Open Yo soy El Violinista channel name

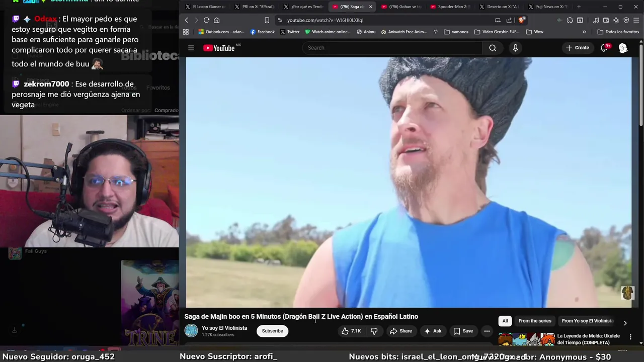coord(224,328)
